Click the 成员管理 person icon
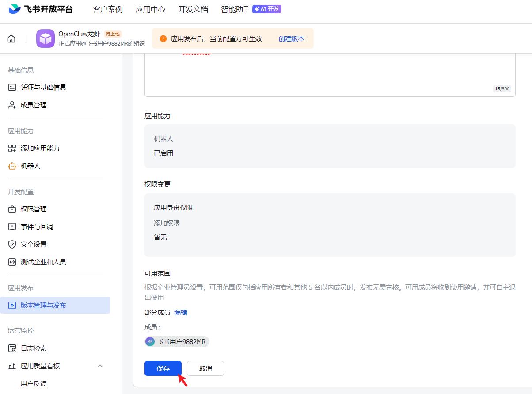Screen dimensions: 532x394 [12, 105]
